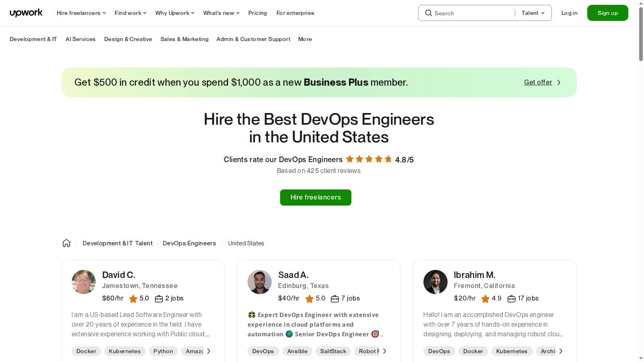The image size is (644, 362).
Task: Click the search magnifying glass icon
Action: click(429, 13)
